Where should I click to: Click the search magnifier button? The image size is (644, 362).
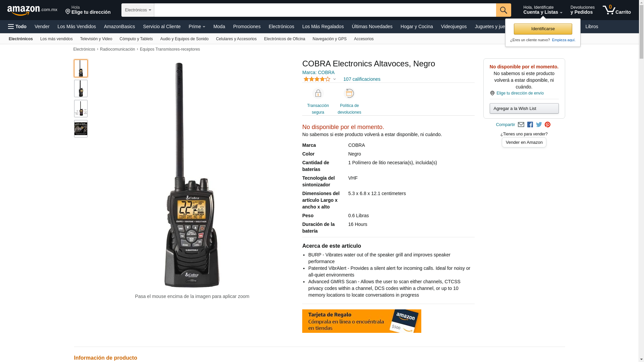click(x=503, y=10)
